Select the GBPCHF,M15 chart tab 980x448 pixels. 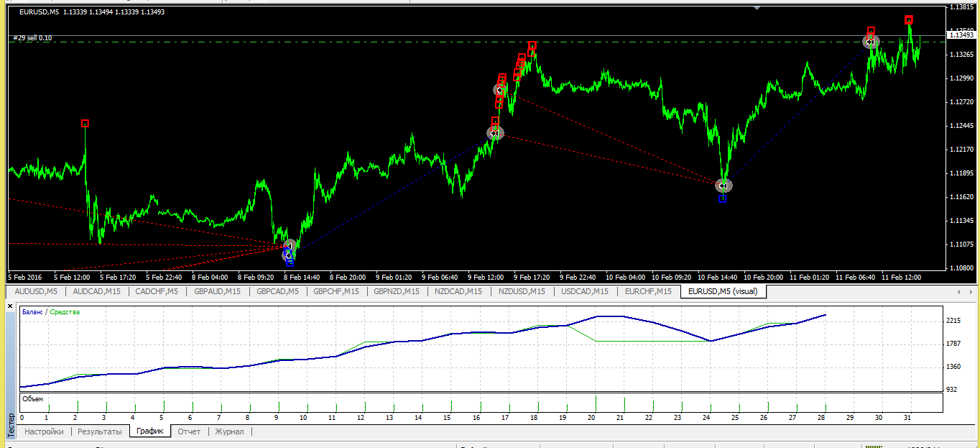[x=336, y=291]
